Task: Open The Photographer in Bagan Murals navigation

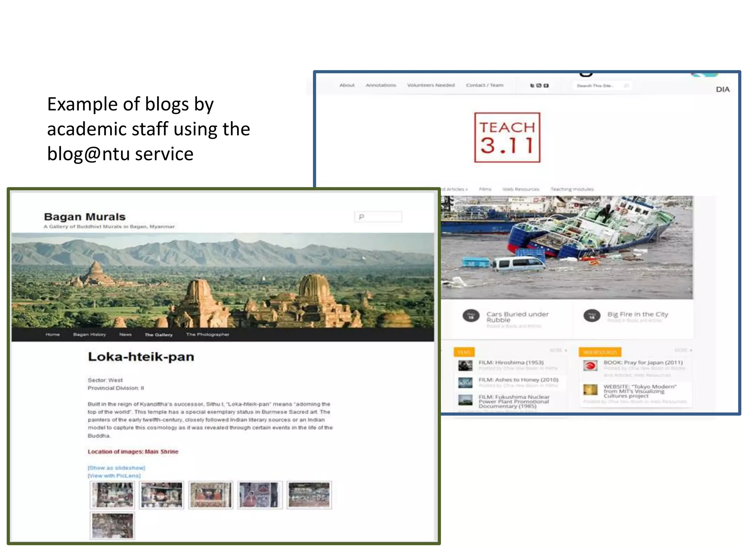Action: (x=208, y=334)
